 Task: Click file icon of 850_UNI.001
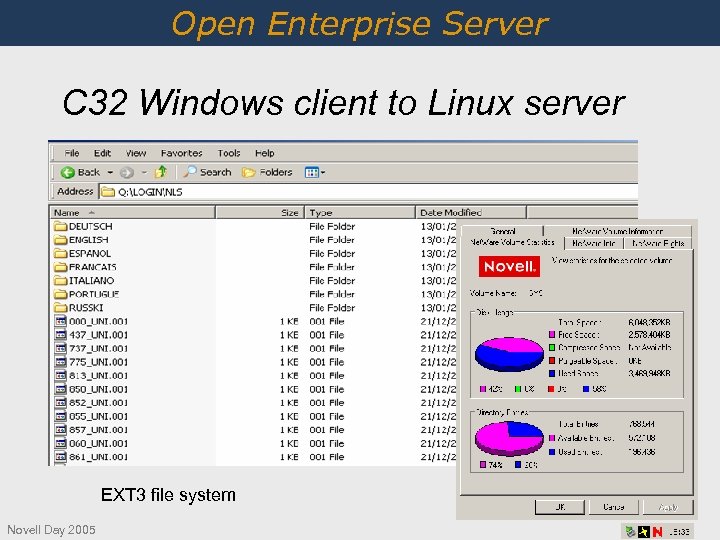pyautogui.click(x=61, y=389)
